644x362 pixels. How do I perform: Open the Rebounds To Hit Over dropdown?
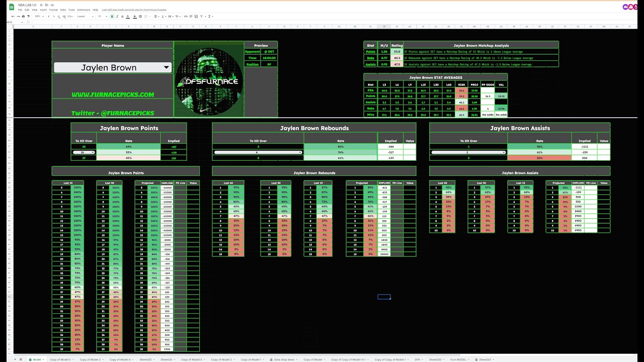(258, 152)
